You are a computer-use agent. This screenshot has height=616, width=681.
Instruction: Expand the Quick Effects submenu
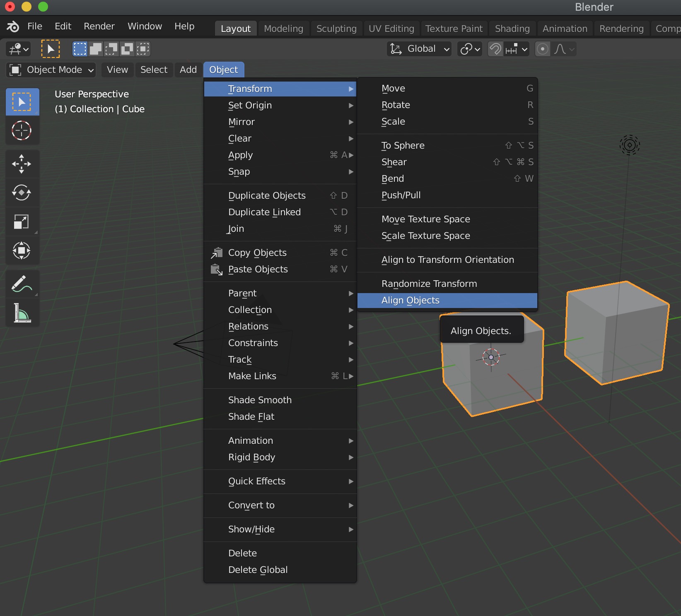[x=280, y=481]
